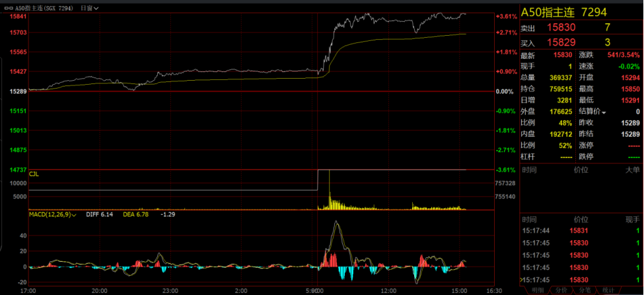Click the 现手 column header in trade list
The width and height of the screenshot is (644, 295).
[633, 220]
